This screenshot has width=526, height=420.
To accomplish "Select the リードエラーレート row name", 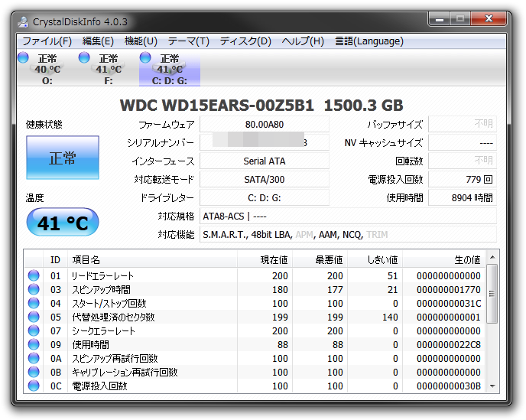I will 102,276.
